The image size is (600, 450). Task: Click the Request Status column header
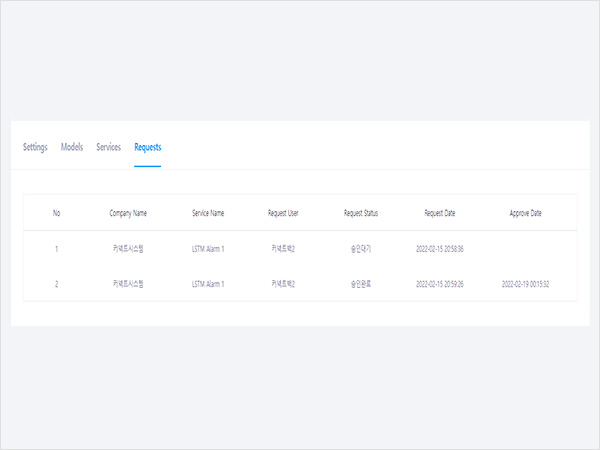(361, 213)
